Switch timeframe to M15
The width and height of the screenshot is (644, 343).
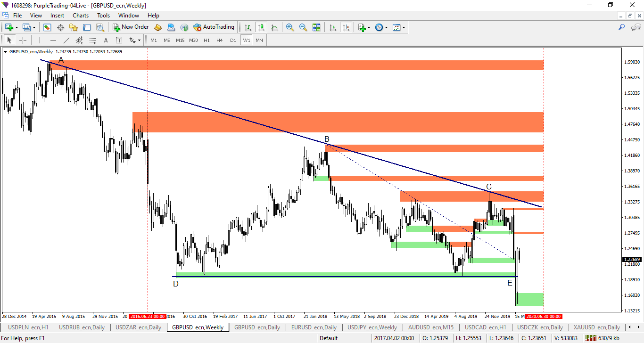click(180, 40)
